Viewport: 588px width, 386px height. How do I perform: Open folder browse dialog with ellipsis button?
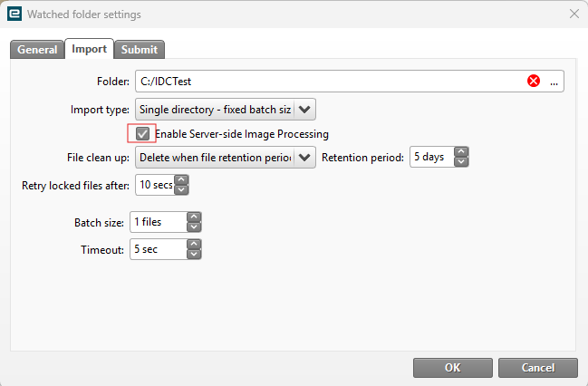(x=554, y=82)
